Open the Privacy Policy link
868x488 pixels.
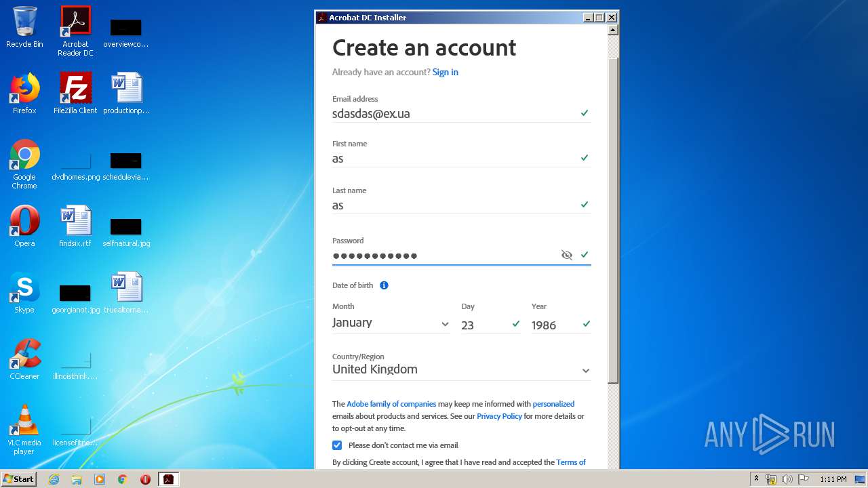[499, 416]
